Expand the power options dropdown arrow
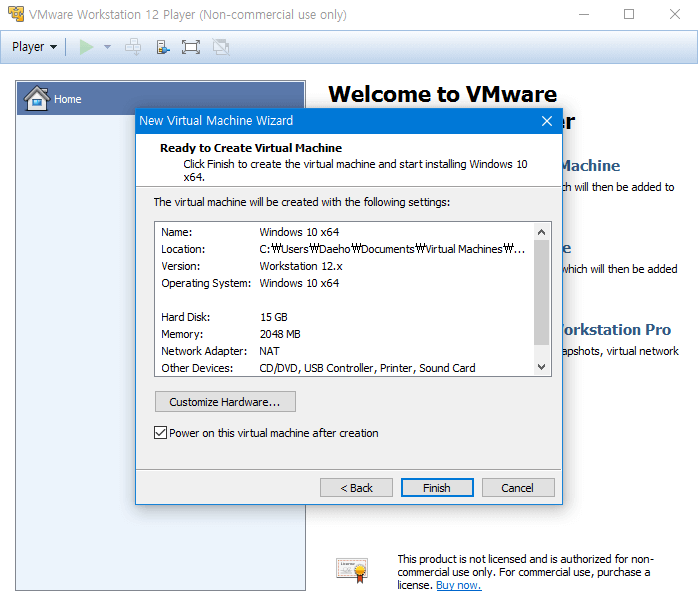The image size is (698, 607). 107,47
